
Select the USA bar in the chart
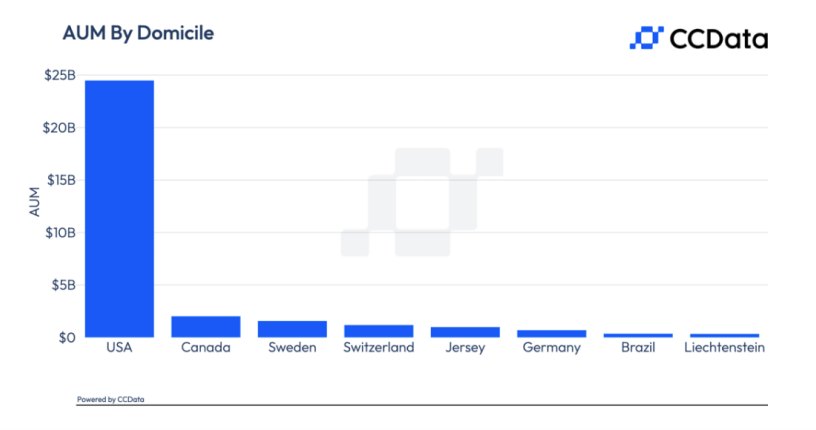[x=119, y=208]
